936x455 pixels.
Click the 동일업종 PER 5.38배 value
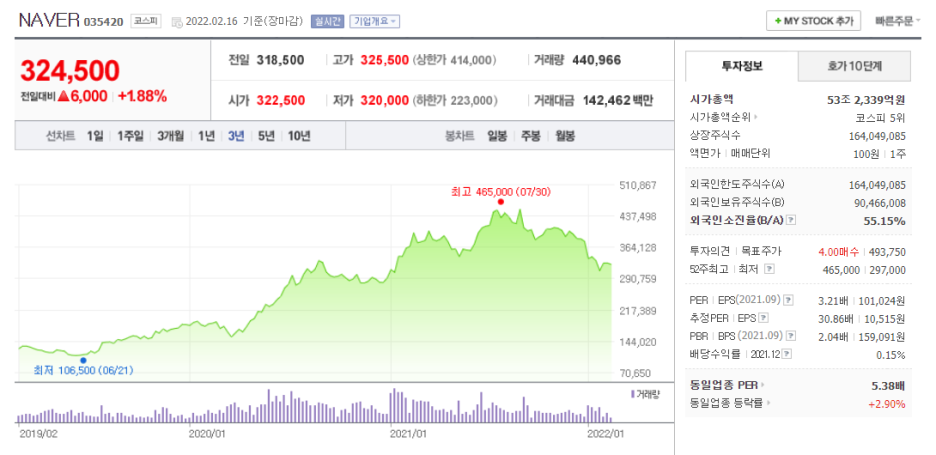[x=888, y=385]
